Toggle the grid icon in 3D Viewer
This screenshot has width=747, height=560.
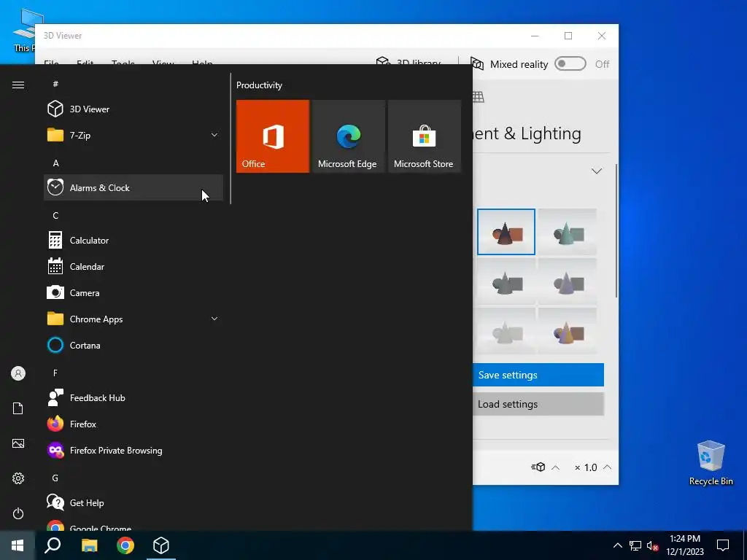[x=479, y=97]
